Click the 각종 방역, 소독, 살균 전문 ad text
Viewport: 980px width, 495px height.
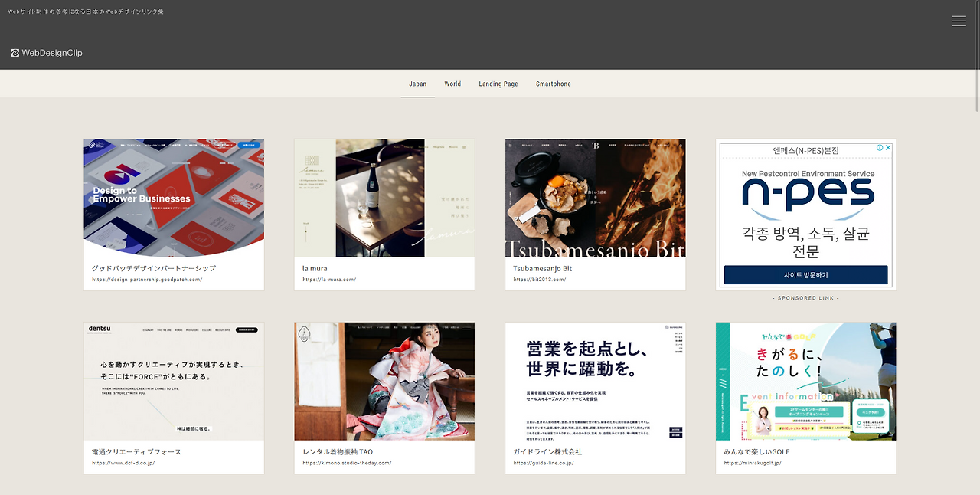tap(806, 242)
